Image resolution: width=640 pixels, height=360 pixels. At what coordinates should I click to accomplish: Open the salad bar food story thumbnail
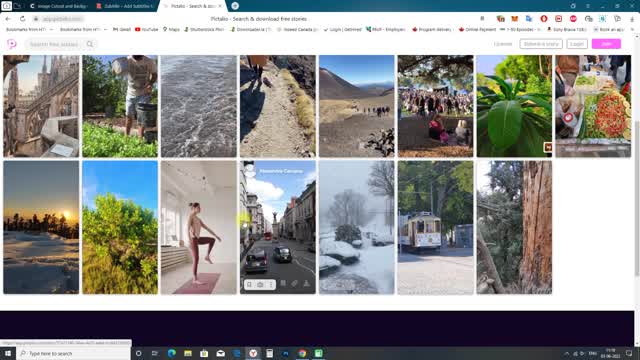(x=593, y=106)
